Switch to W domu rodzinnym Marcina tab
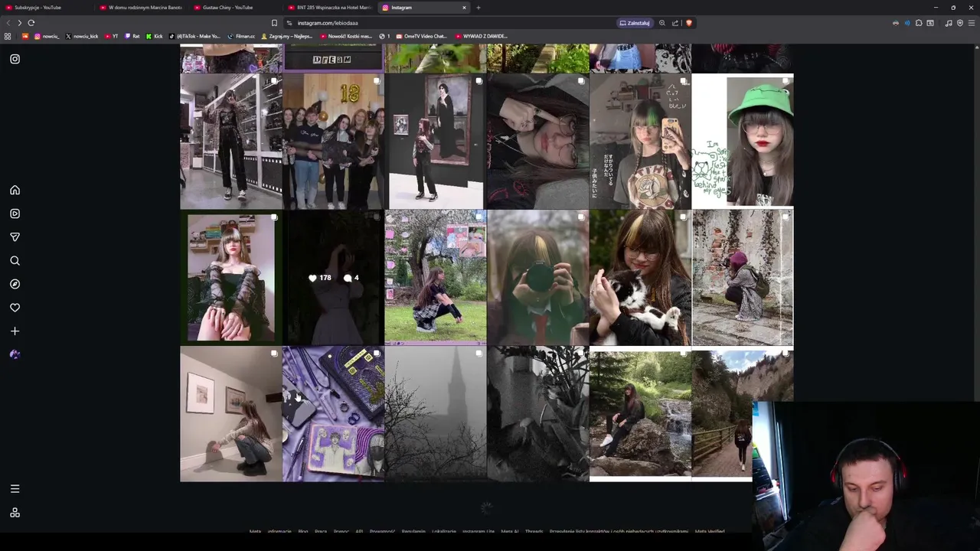Viewport: 980px width, 551px height. tap(142, 8)
